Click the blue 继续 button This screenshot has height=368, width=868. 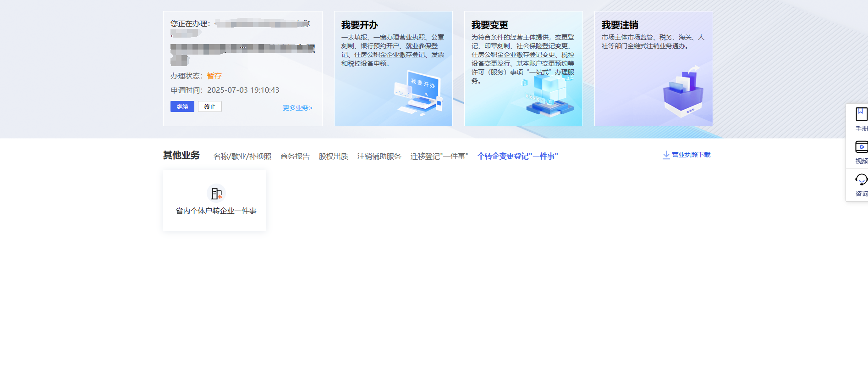tap(182, 106)
